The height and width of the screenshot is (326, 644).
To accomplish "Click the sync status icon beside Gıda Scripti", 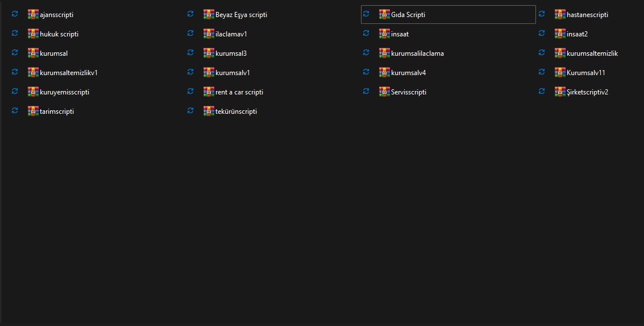I will (366, 14).
